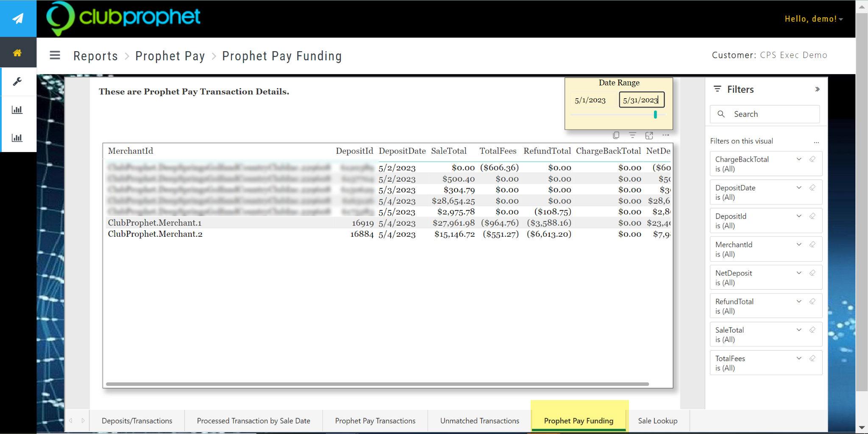This screenshot has height=434, width=868.
Task: Clear the DepositDate filter eraser icon
Action: 812,188
